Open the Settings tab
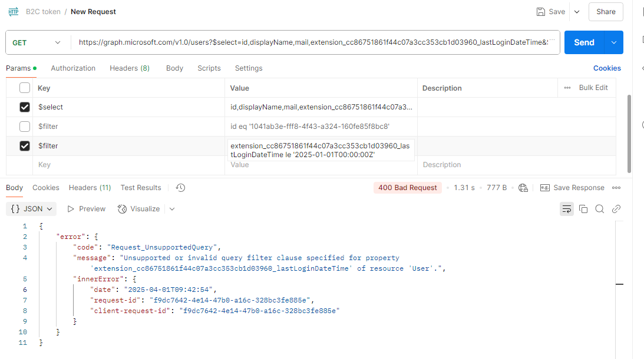644x359 pixels. [249, 68]
